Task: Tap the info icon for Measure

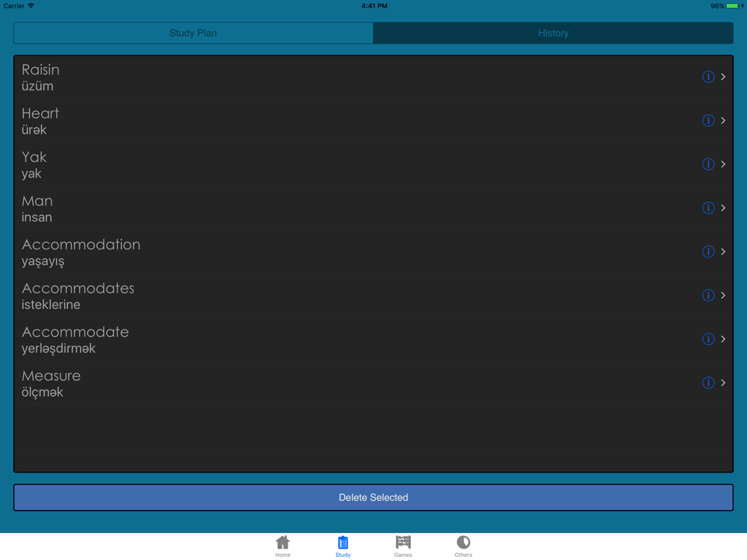Action: 708,383
